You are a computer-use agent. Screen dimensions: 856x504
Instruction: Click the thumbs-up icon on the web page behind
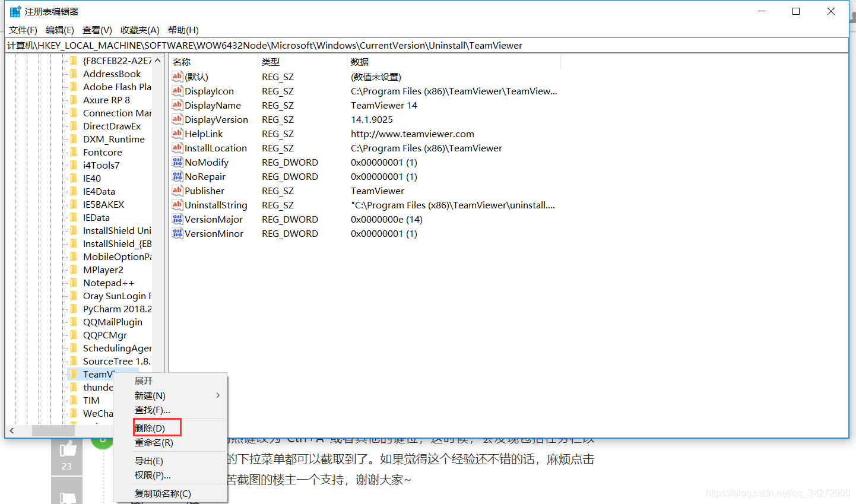(x=67, y=449)
